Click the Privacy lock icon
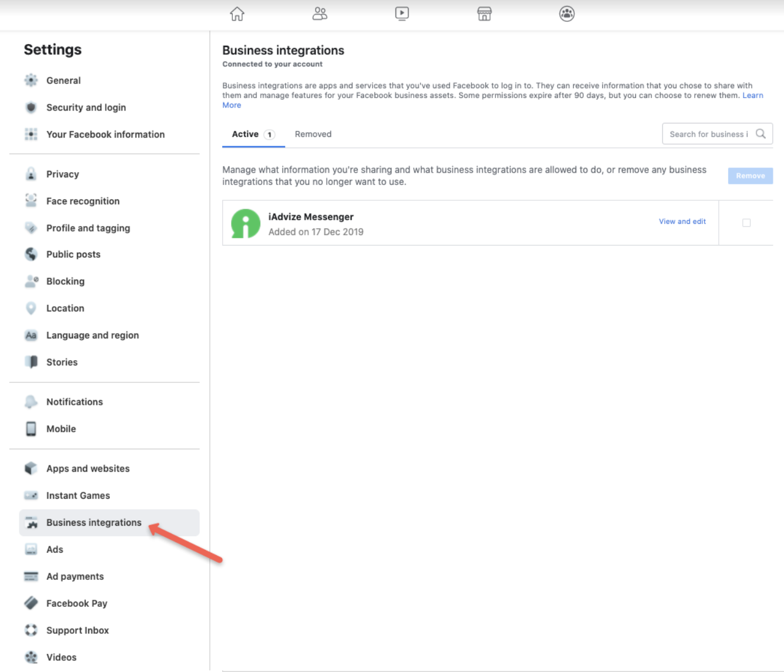The width and height of the screenshot is (784, 672). tap(31, 174)
